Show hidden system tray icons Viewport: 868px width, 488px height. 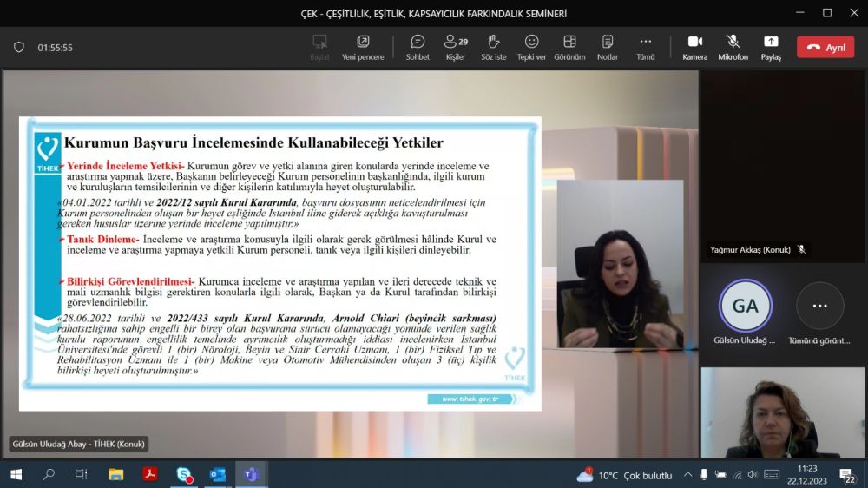[688, 475]
